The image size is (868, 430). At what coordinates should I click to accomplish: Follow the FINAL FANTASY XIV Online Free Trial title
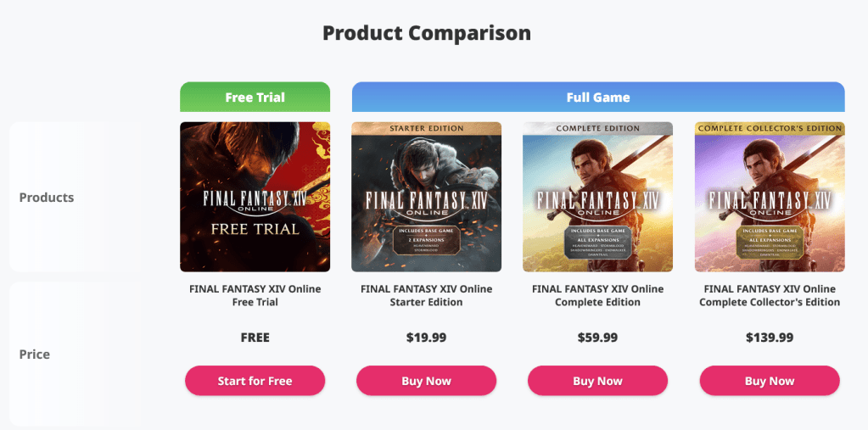pyautogui.click(x=255, y=295)
